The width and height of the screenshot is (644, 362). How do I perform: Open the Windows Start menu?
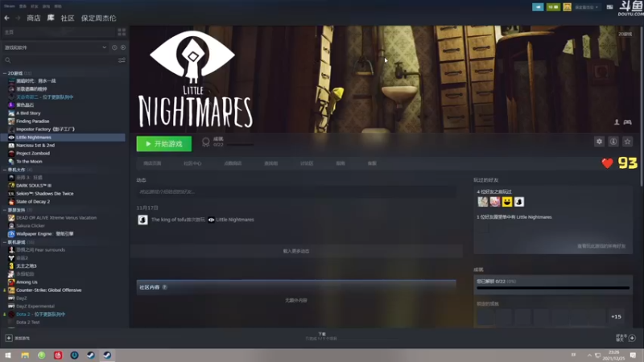pyautogui.click(x=8, y=356)
